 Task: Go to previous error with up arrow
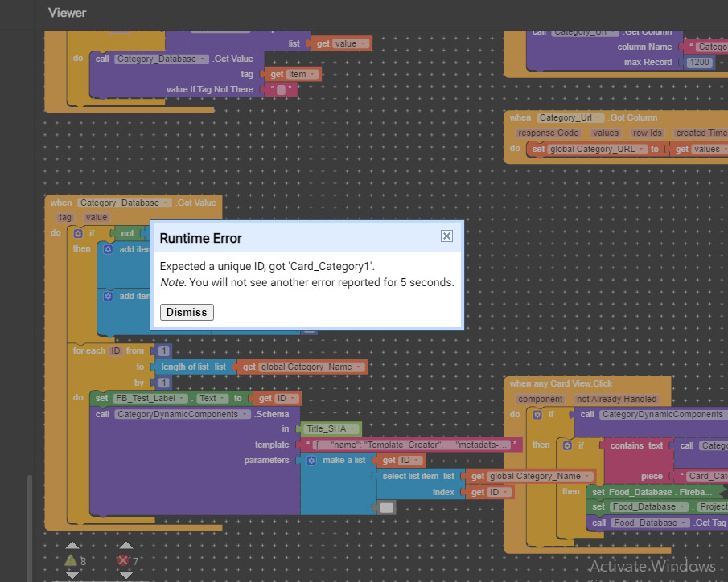click(x=125, y=545)
